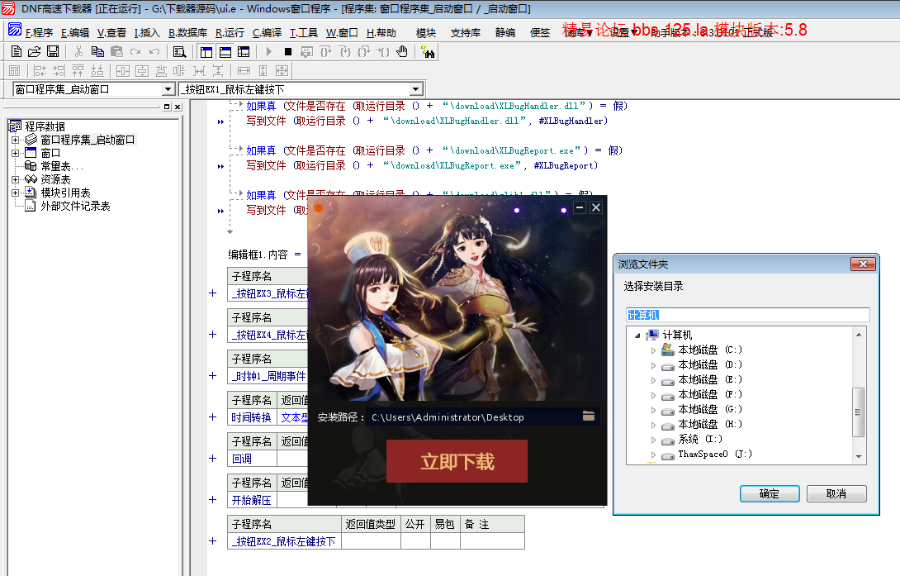This screenshot has height=576, width=900.
Task: Click the 立即下载 download button
Action: tap(457, 461)
